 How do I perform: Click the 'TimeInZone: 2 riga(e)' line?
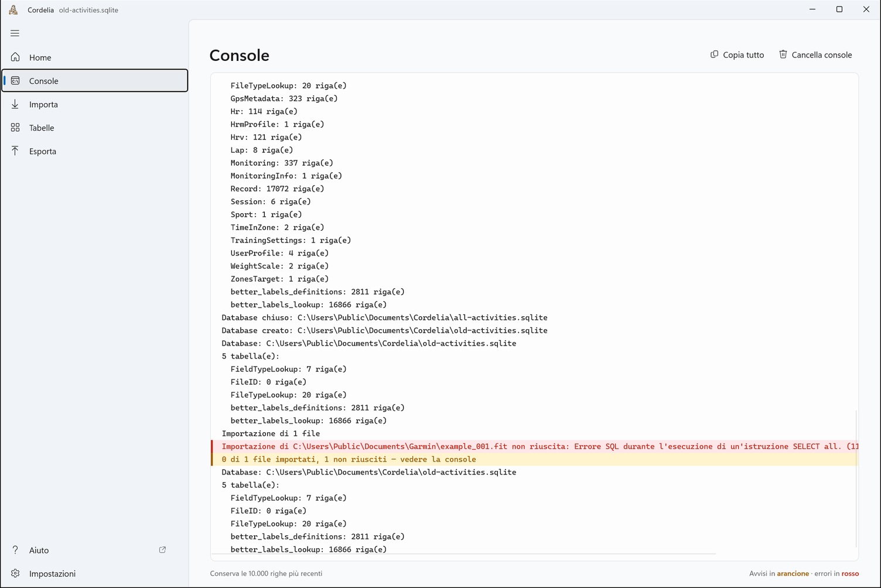click(277, 227)
